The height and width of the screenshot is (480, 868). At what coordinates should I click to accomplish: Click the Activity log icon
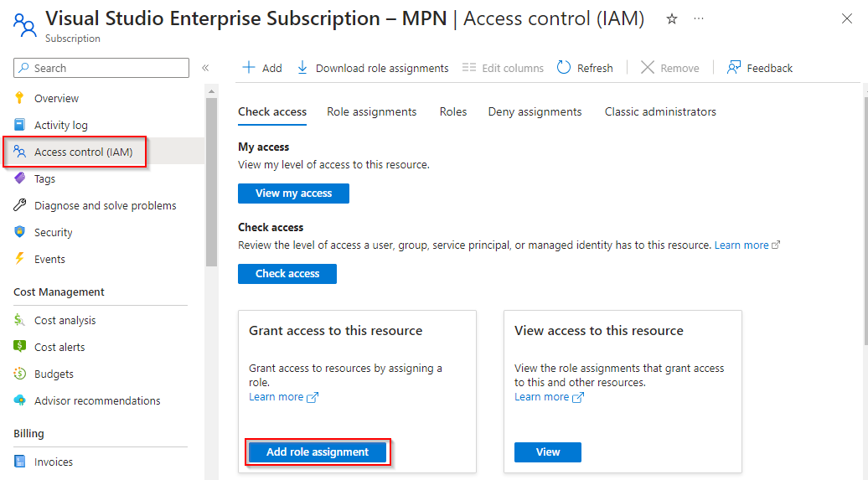point(19,125)
